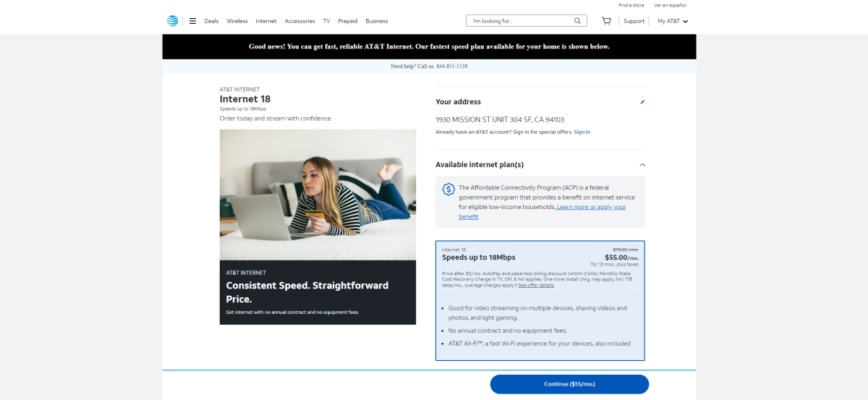Image resolution: width=868 pixels, height=400 pixels.
Task: Click No annual contract bullet text
Action: tap(507, 331)
